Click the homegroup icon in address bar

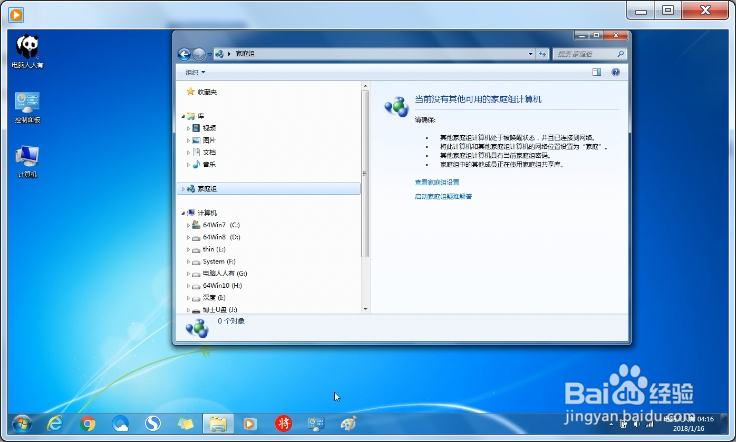pos(219,54)
